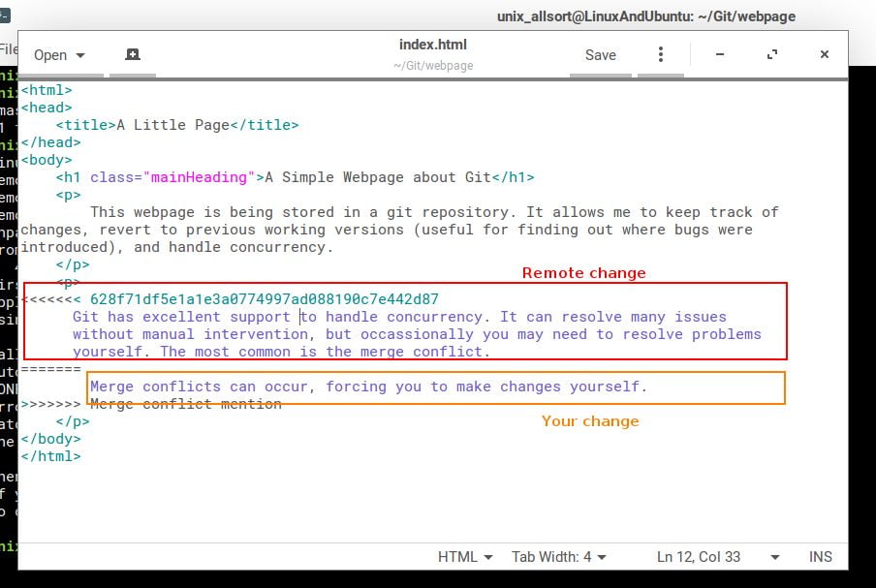Click the Remote change annotation text
The image size is (876, 588).
point(583,273)
